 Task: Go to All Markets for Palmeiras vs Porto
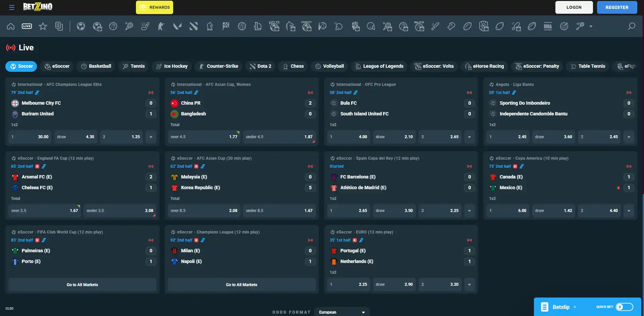pos(82,285)
